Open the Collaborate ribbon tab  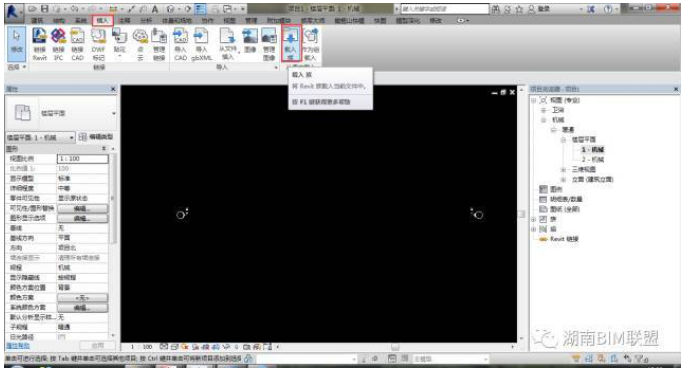click(207, 20)
